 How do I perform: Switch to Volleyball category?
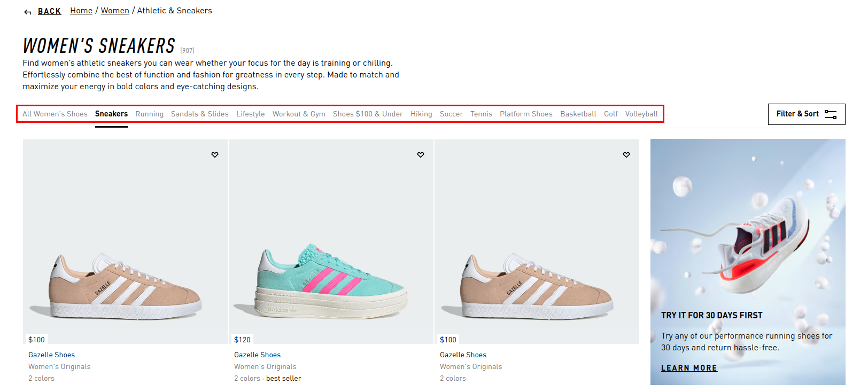point(641,114)
